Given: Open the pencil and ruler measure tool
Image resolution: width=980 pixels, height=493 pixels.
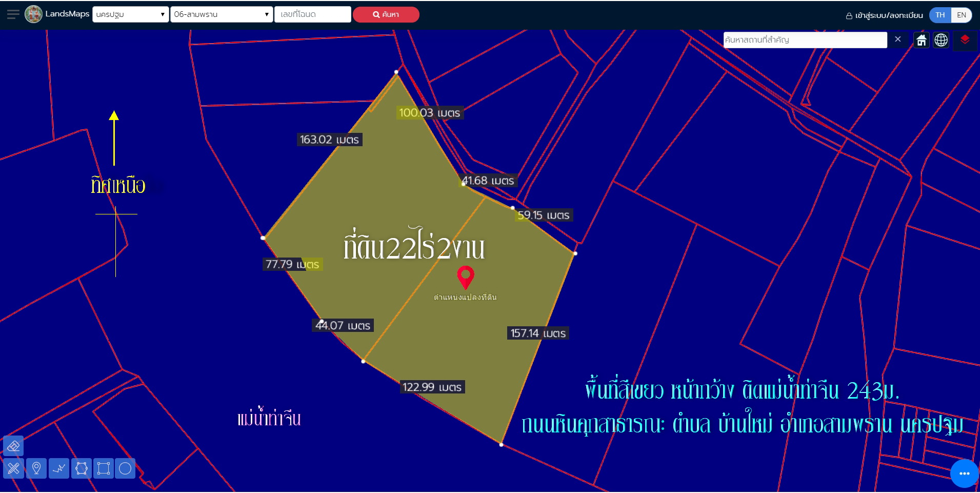Looking at the screenshot, I should pos(13,468).
